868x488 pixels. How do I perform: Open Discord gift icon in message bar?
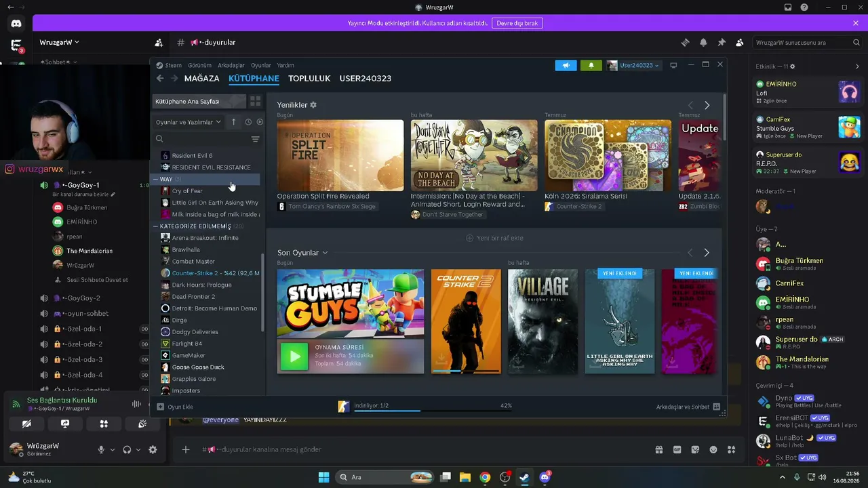point(658,449)
